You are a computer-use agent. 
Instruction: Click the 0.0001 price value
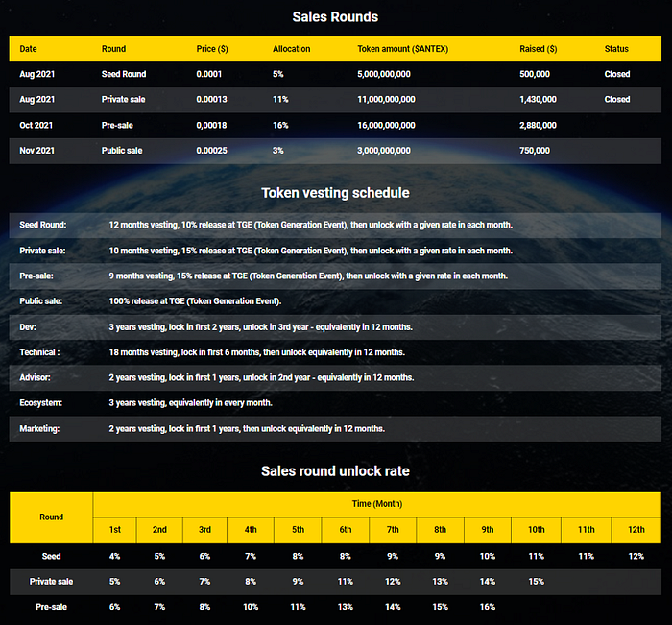coord(209,74)
